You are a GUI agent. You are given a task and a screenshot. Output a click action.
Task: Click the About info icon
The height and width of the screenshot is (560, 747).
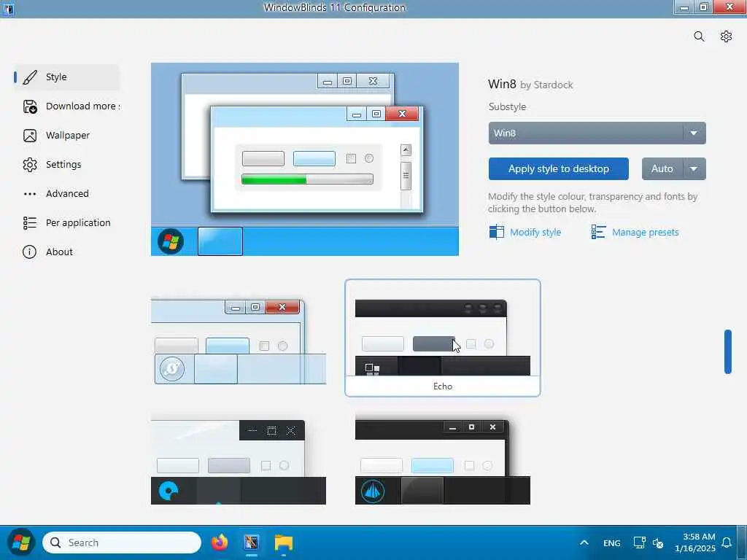[29, 252]
